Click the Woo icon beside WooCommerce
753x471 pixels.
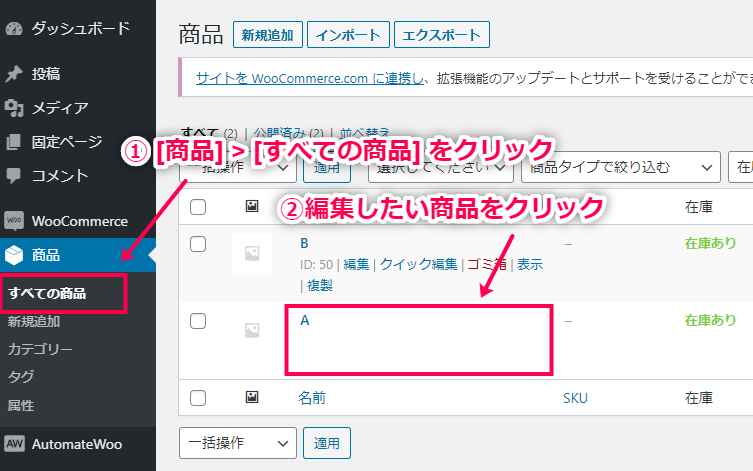pos(14,221)
